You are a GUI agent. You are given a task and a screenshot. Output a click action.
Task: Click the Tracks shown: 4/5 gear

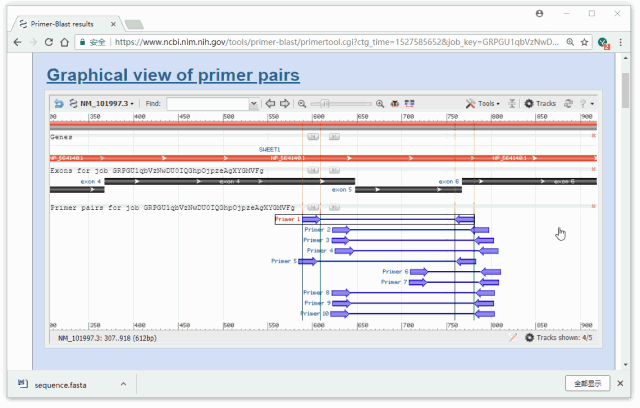pos(529,338)
